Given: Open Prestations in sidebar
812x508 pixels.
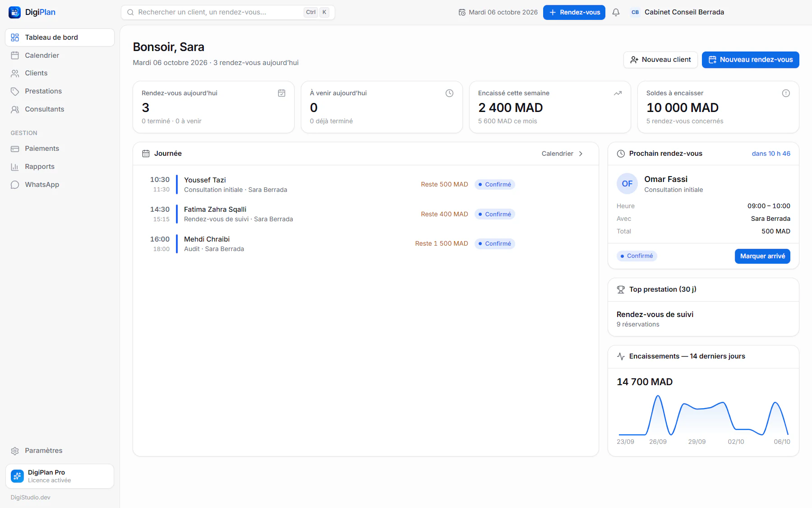Looking at the screenshot, I should pyautogui.click(x=60, y=91).
